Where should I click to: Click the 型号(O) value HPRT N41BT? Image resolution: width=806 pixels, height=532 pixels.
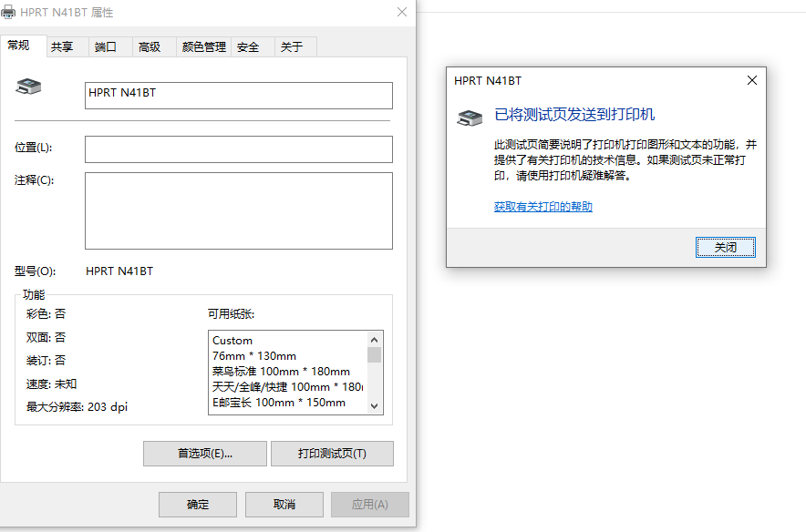tap(119, 271)
